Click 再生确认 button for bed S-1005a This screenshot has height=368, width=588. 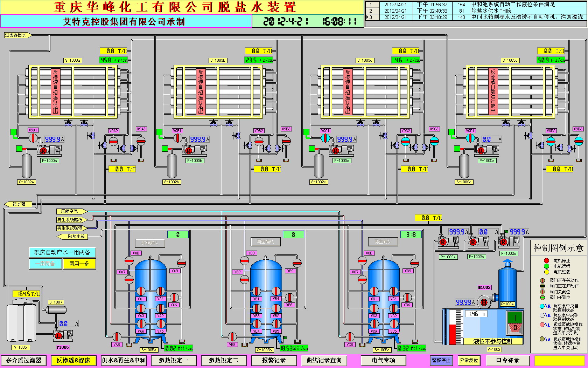[x=150, y=243]
